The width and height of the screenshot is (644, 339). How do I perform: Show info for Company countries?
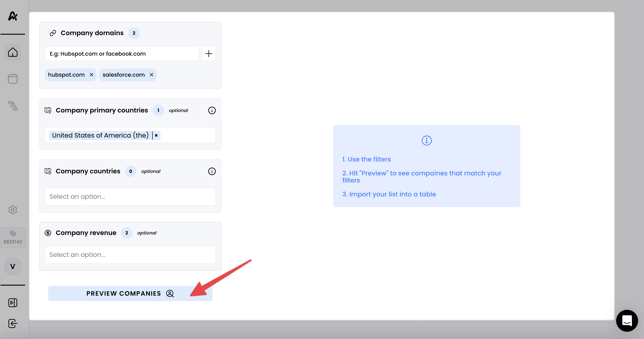(x=212, y=171)
